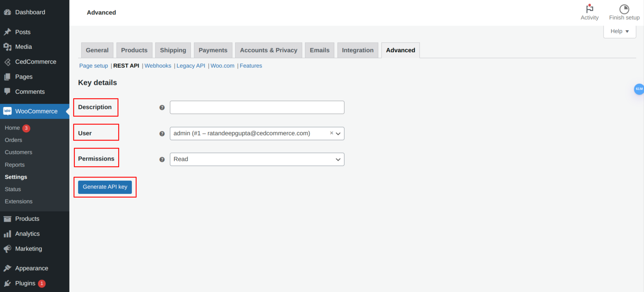Open the Webhooks sub-section link

coord(158,66)
